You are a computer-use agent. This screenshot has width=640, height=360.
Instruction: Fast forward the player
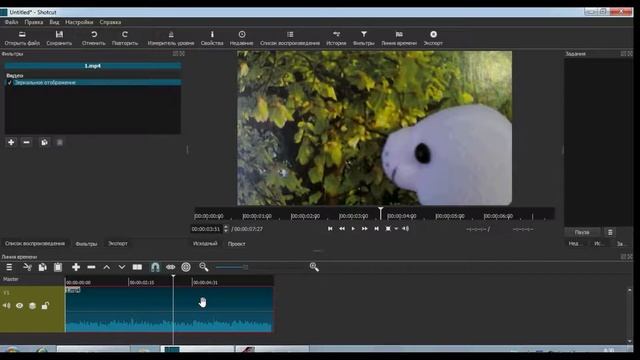[x=364, y=229]
